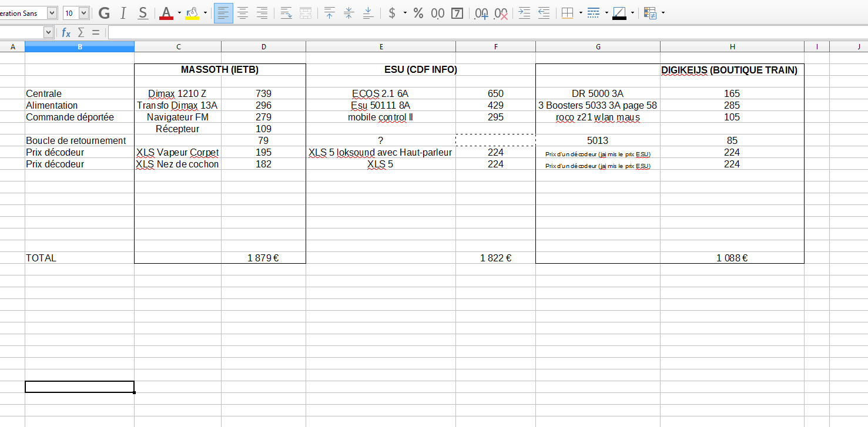Select the 1 088 € total cell
Screen dimensions: 868x427
[x=732, y=258]
